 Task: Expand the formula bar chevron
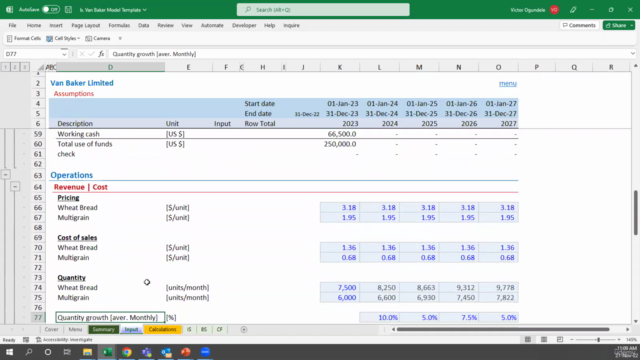[x=633, y=53]
